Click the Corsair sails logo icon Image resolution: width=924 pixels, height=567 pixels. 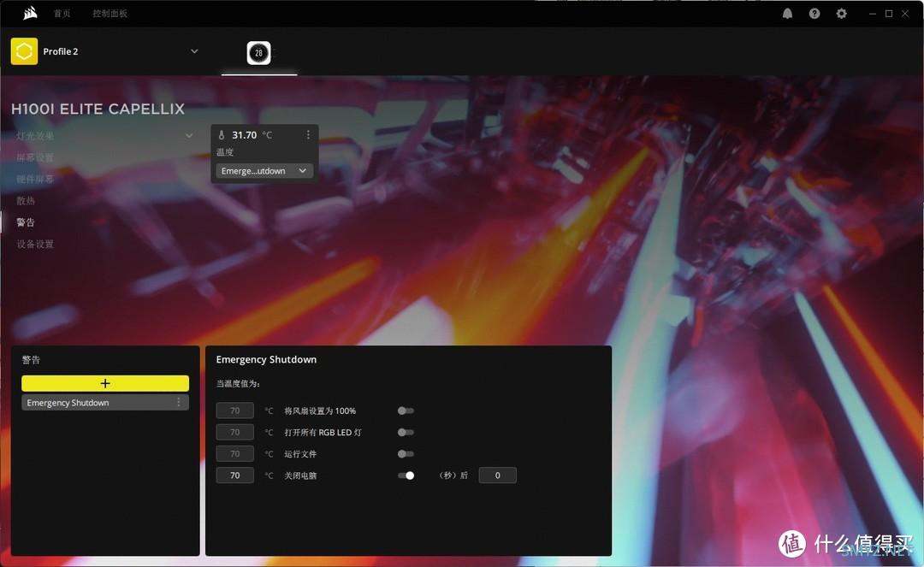[x=30, y=13]
